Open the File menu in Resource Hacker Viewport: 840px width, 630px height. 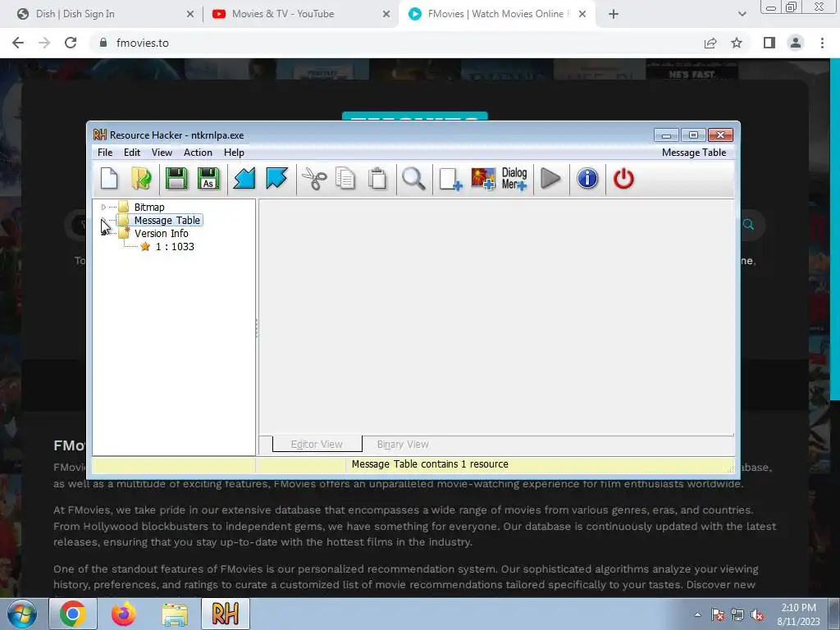click(x=105, y=152)
